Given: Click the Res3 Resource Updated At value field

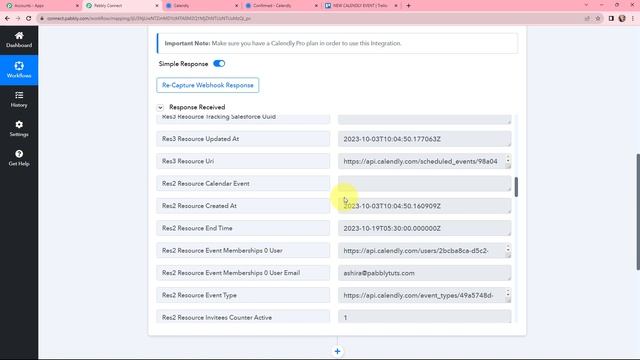Looking at the screenshot, I should point(424,139).
